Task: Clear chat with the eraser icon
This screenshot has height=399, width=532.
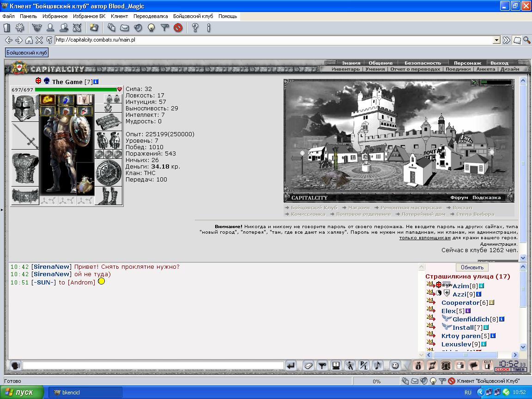Action: pos(308,365)
